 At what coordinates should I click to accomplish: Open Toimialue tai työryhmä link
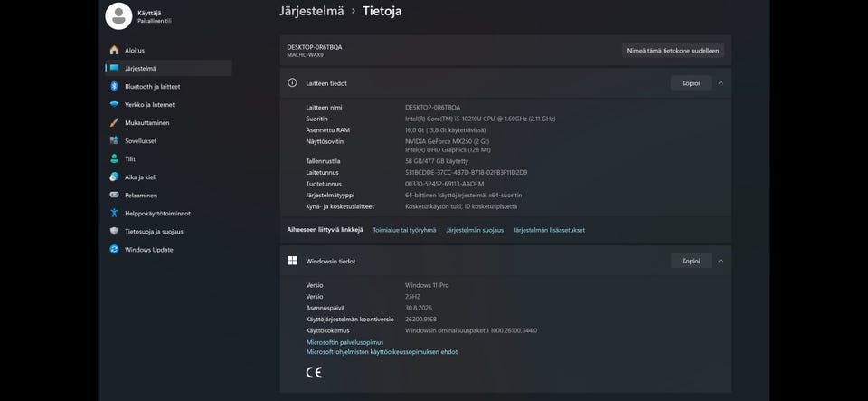[404, 230]
